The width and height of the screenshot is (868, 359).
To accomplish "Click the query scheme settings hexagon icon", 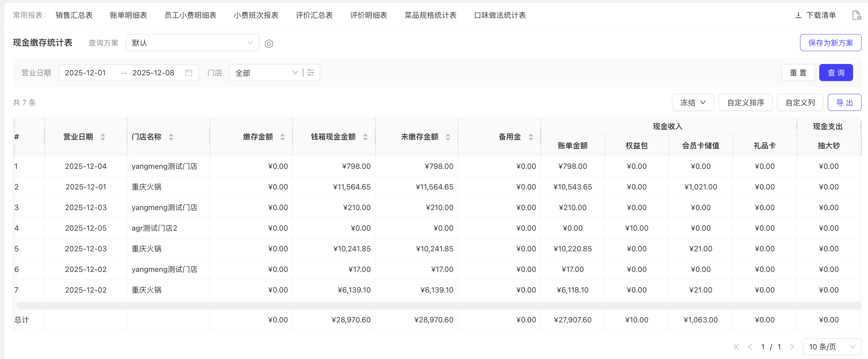I will (x=269, y=43).
